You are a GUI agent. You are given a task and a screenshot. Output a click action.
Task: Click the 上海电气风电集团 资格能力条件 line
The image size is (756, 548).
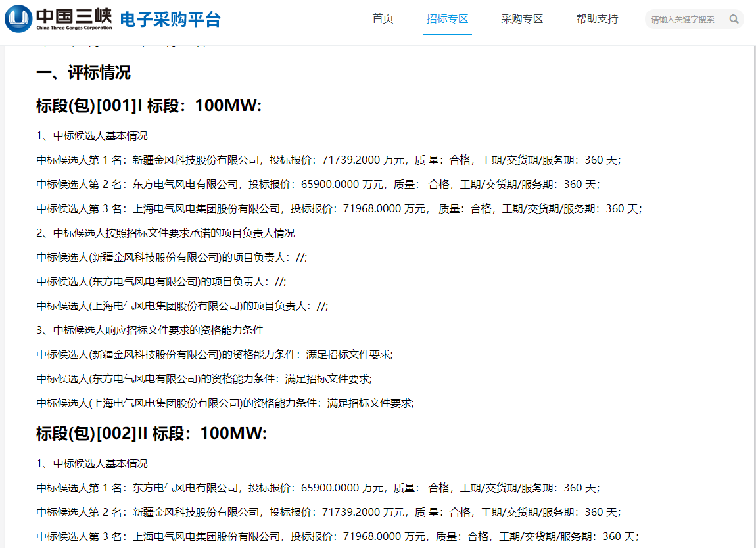pos(225,403)
